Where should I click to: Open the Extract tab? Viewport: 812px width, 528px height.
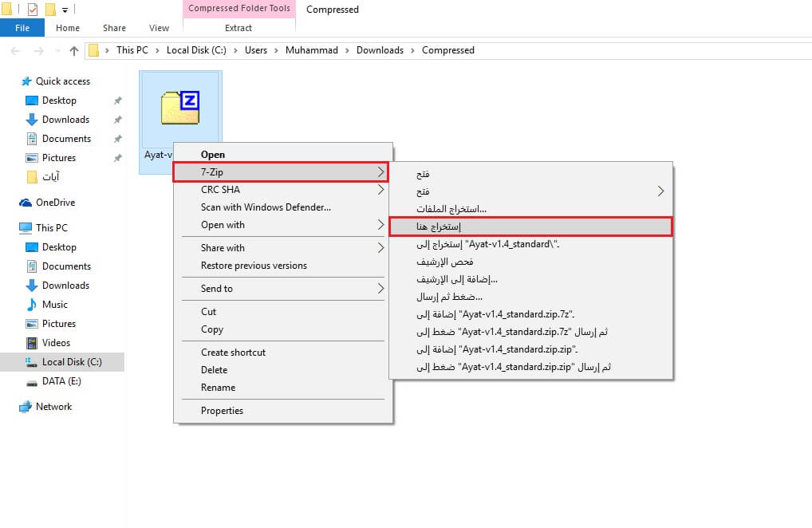[238, 28]
